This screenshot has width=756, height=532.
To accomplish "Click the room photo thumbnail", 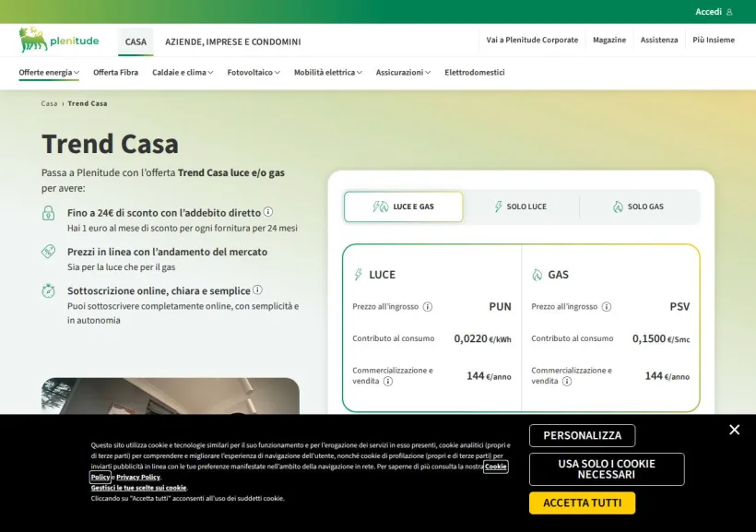I will click(x=171, y=396).
